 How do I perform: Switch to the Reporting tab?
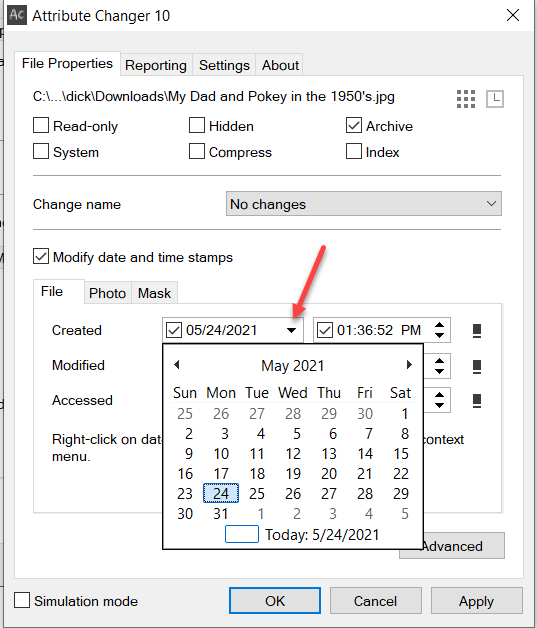pyautogui.click(x=156, y=65)
